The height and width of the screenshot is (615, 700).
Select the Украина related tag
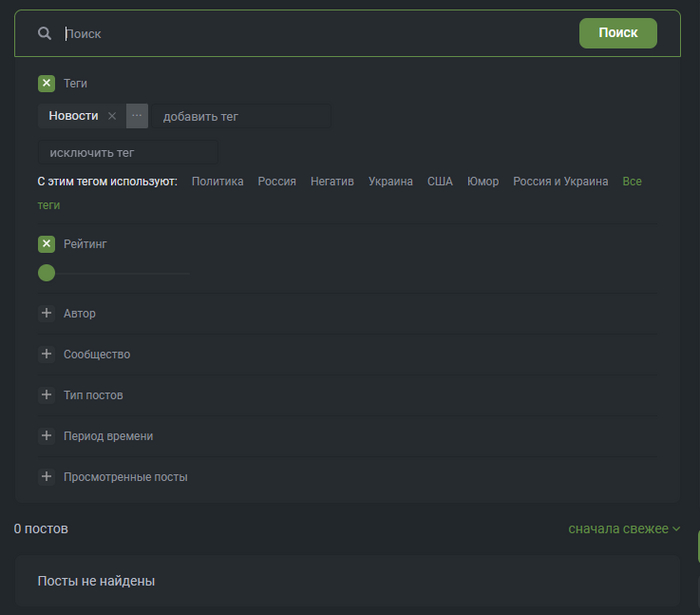pyautogui.click(x=390, y=181)
